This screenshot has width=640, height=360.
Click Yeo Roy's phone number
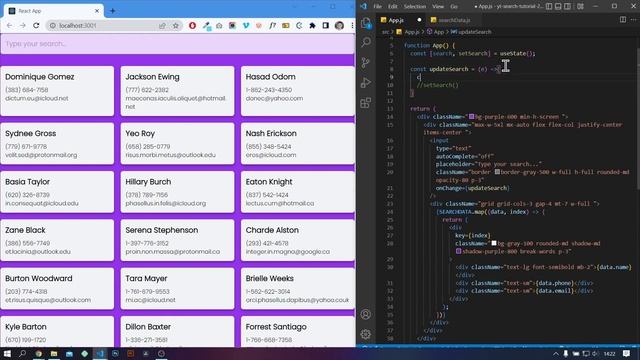pos(148,146)
